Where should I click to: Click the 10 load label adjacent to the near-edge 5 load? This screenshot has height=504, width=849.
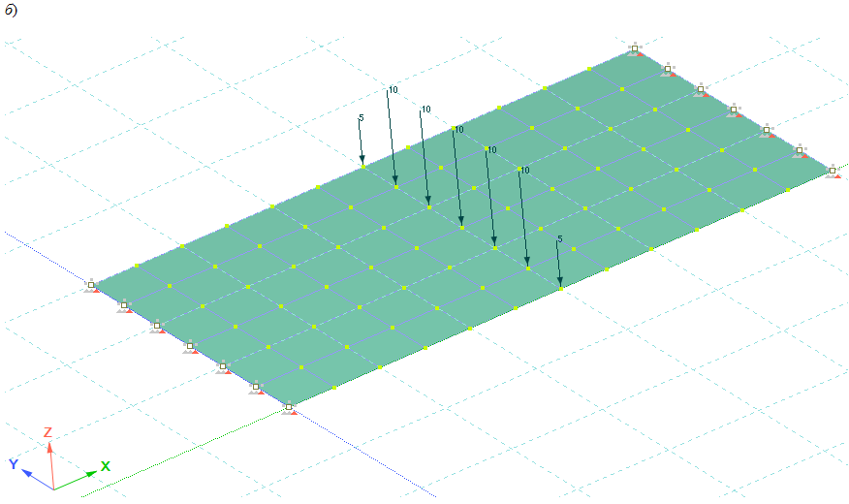pyautogui.click(x=524, y=170)
